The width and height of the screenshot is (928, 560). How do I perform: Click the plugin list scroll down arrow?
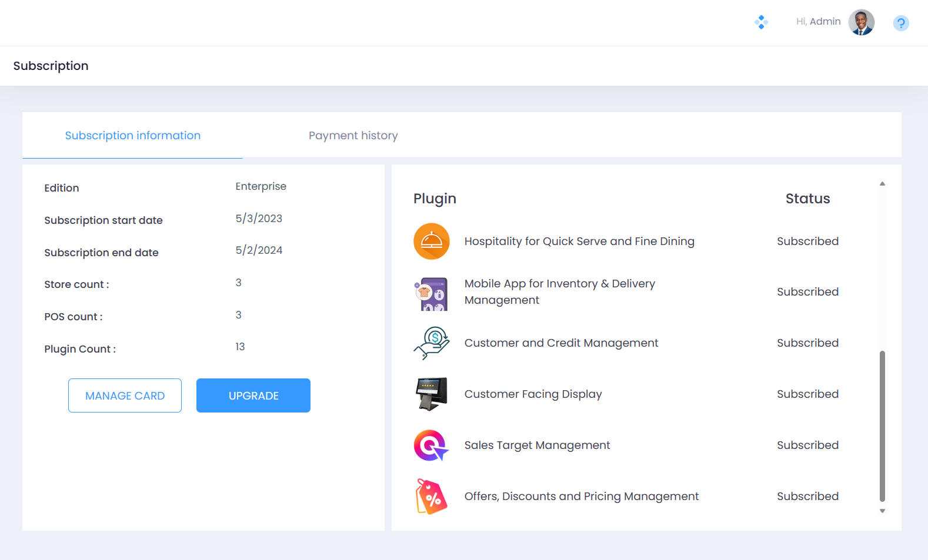882,511
